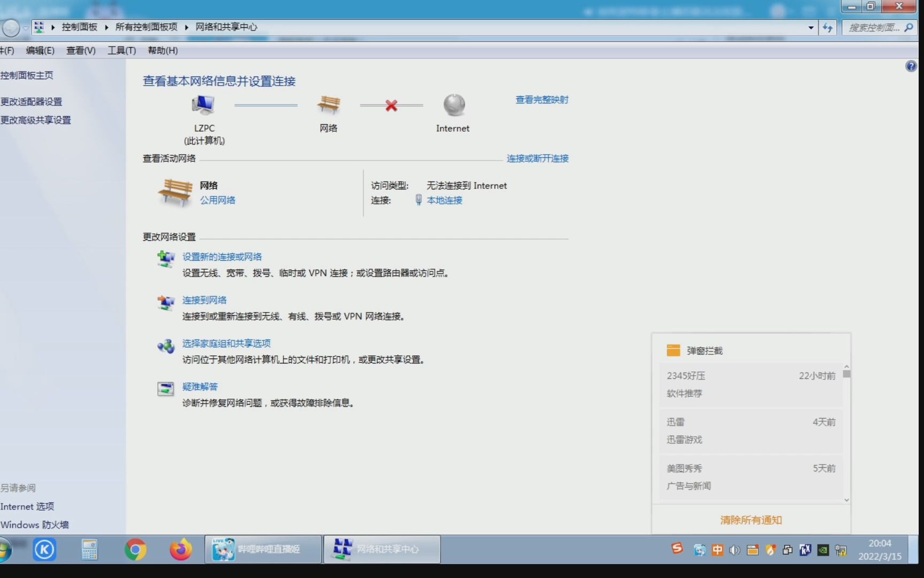Open the 疑难解答 link

(200, 387)
